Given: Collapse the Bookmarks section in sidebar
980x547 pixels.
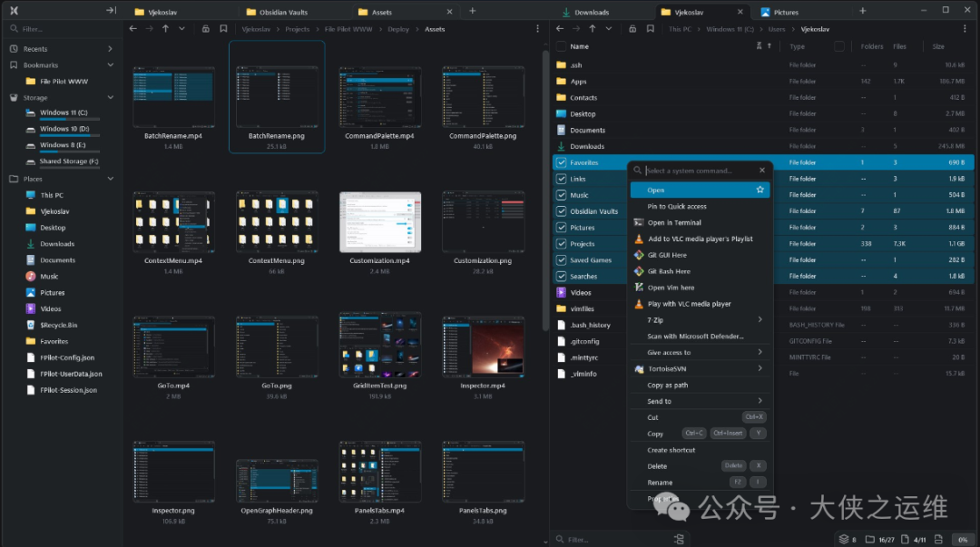Looking at the screenshot, I should click(111, 65).
